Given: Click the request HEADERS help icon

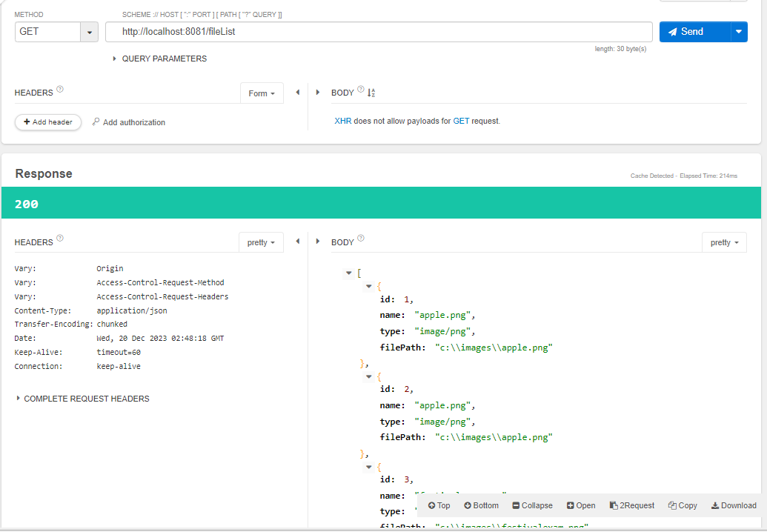Looking at the screenshot, I should [x=60, y=90].
